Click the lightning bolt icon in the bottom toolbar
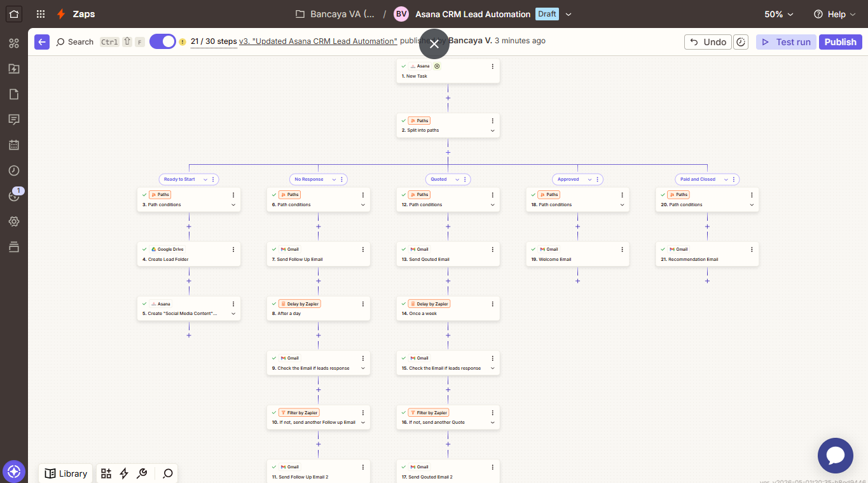This screenshot has width=868, height=483. point(124,473)
